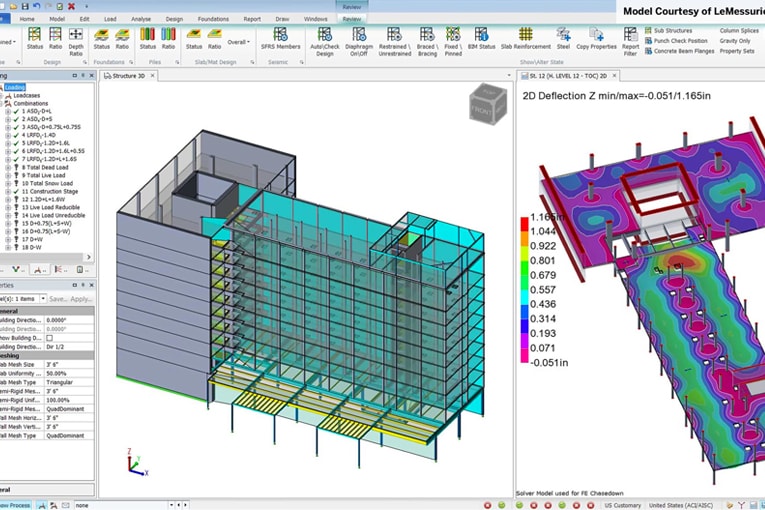Click the view orientation cube in Structure 3D
This screenshot has height=510, width=765.
tap(487, 103)
